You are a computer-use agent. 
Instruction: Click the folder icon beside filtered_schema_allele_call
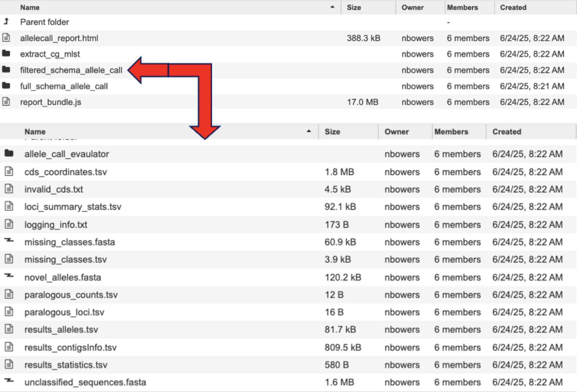point(6,70)
